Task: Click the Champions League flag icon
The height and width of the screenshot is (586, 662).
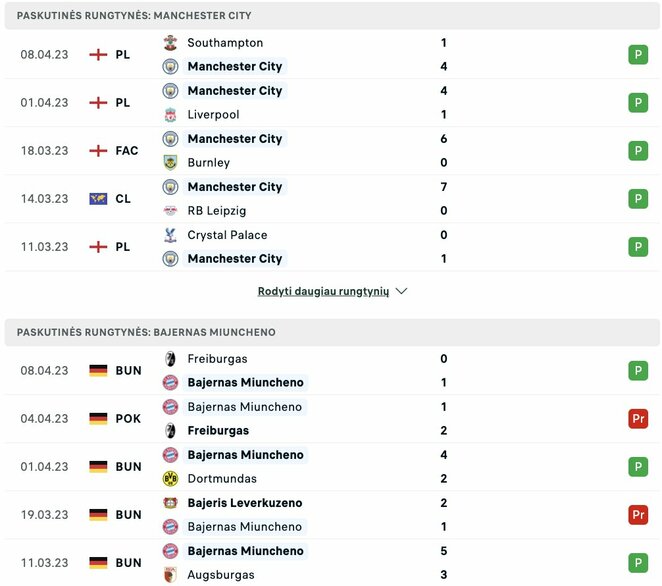Action: click(x=98, y=199)
